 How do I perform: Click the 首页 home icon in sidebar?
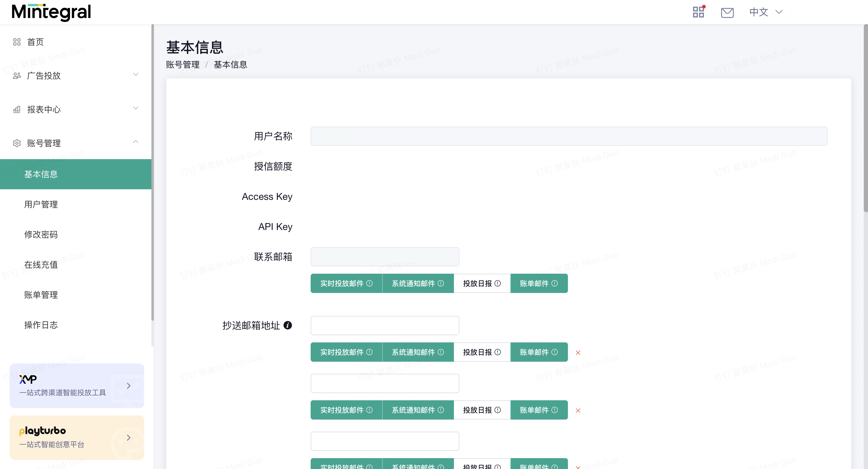[x=17, y=42]
